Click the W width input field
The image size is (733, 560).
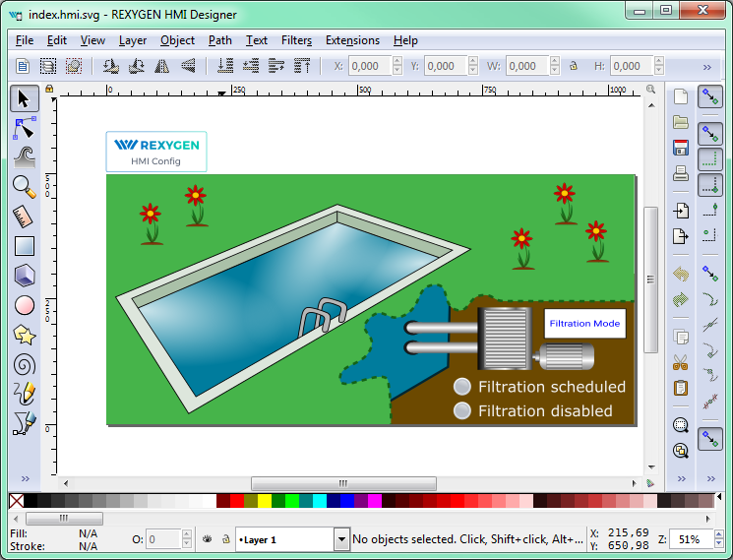pyautogui.click(x=527, y=66)
